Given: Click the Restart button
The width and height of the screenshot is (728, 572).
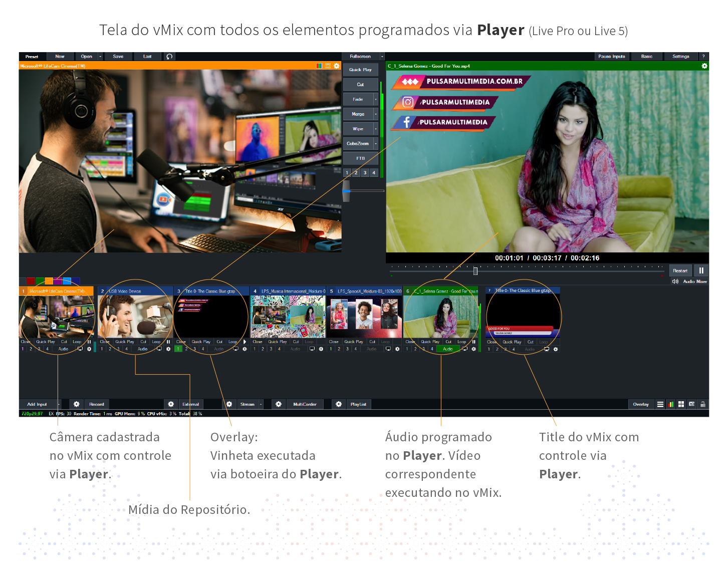Looking at the screenshot, I should 680,270.
